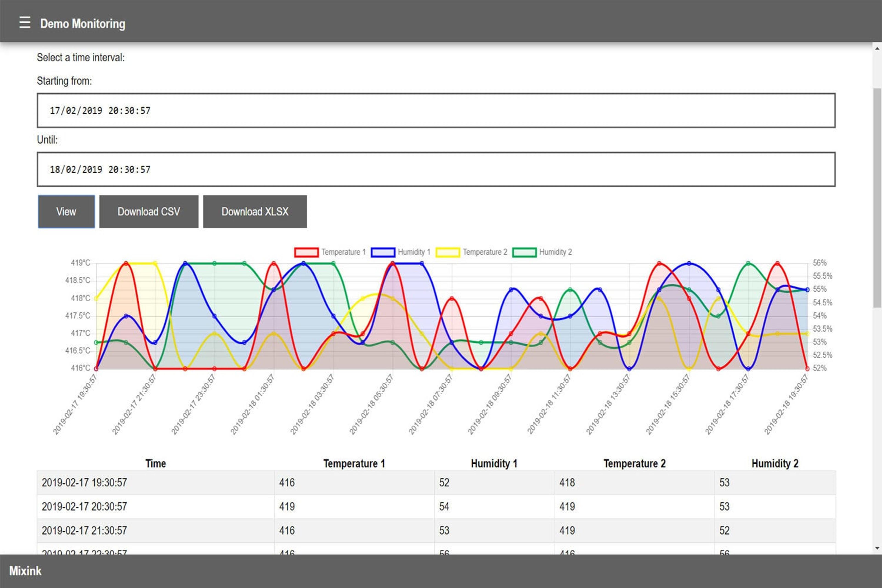
Task: Click the Temperature 1 legend label
Action: pyautogui.click(x=343, y=252)
